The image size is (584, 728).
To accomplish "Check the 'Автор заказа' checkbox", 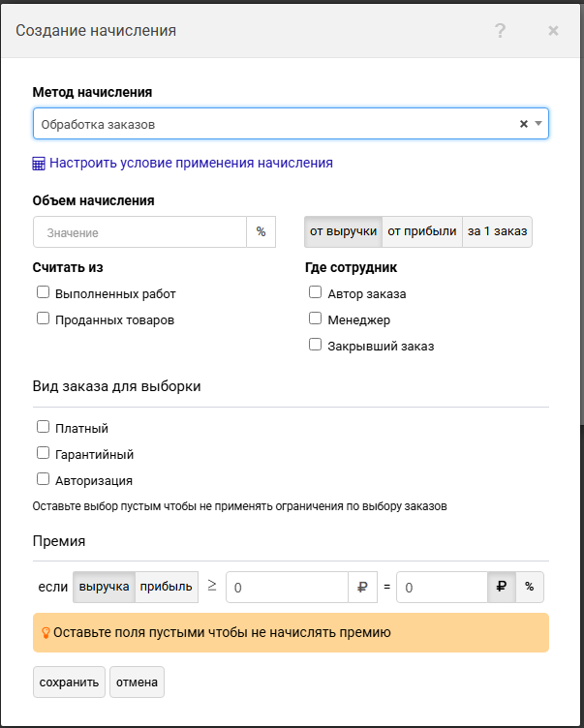I will 315,292.
